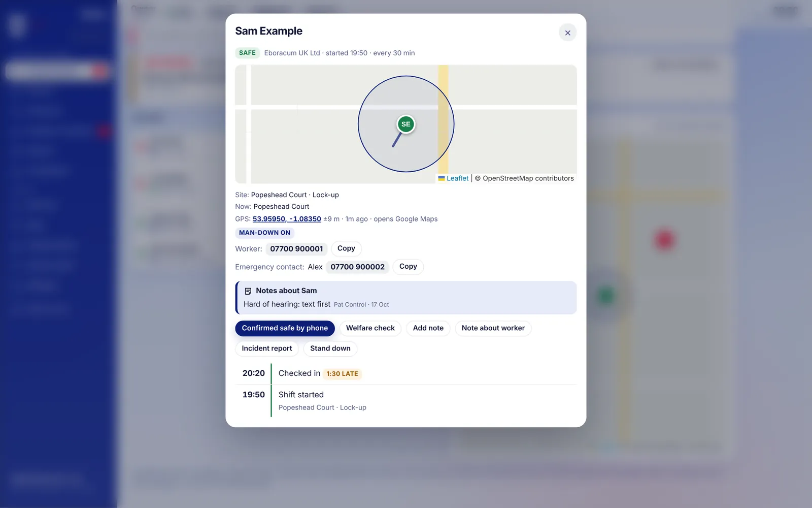Start a Welfare check
The width and height of the screenshot is (812, 508).
[x=370, y=328]
